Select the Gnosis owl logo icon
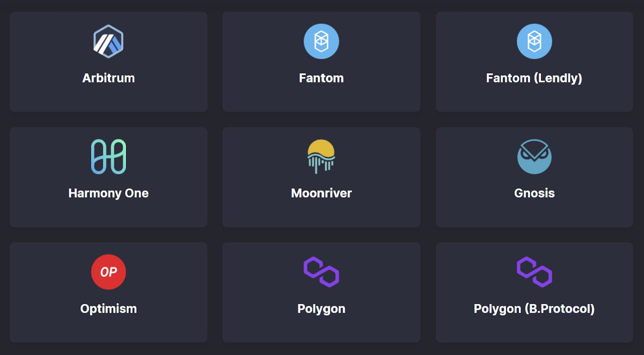The width and height of the screenshot is (644, 355). point(534,157)
